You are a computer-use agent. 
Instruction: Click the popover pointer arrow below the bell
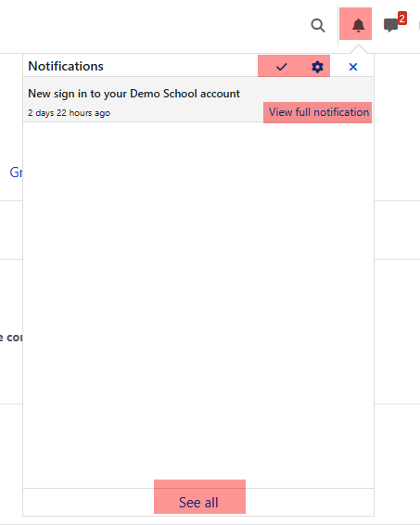coord(359,49)
